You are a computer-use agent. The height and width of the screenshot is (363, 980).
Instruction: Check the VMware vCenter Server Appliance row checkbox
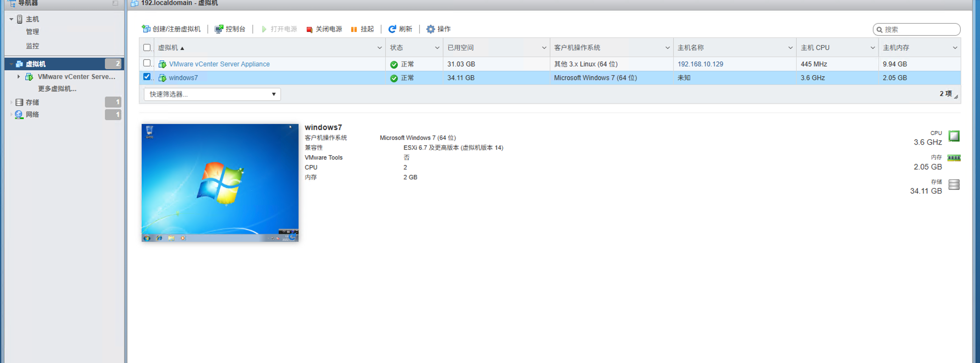click(x=147, y=63)
